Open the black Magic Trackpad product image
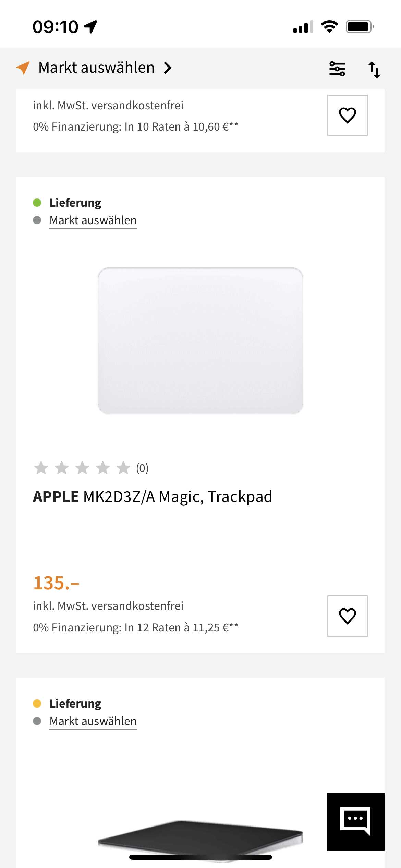This screenshot has width=401, height=868. (x=200, y=836)
